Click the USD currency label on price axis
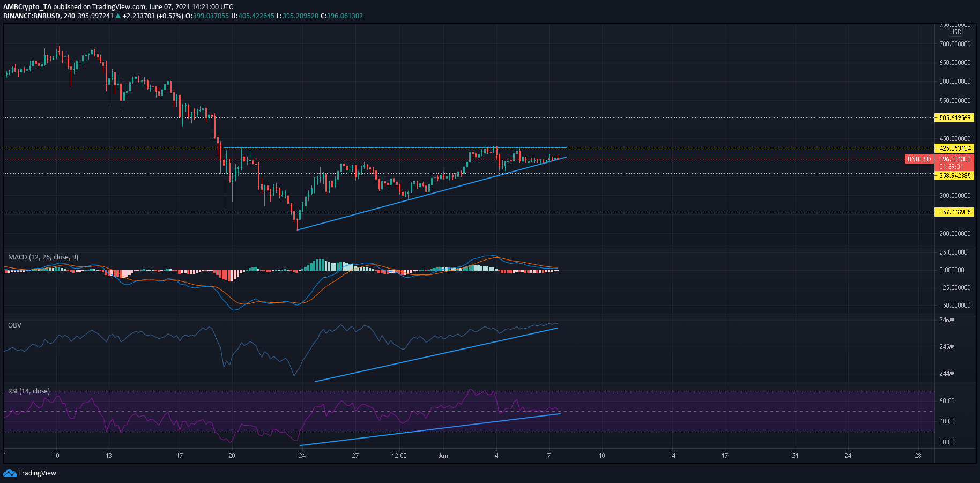 (x=956, y=32)
